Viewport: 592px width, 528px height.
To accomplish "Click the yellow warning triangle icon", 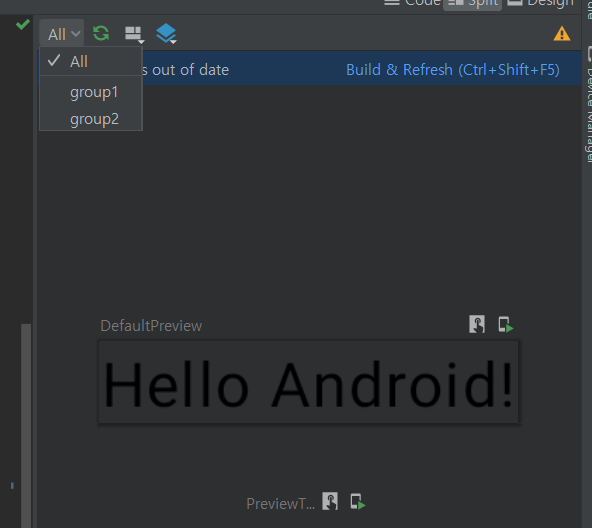I will [562, 34].
